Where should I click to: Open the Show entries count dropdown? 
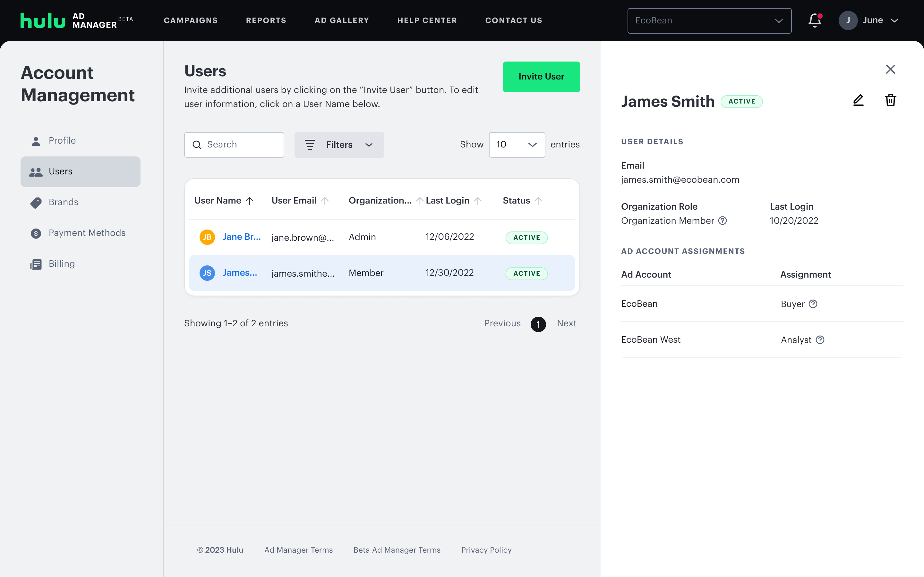pos(517,145)
